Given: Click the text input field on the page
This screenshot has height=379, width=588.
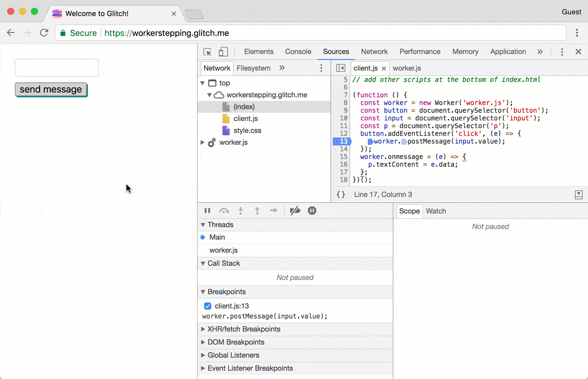Looking at the screenshot, I should pos(56,67).
